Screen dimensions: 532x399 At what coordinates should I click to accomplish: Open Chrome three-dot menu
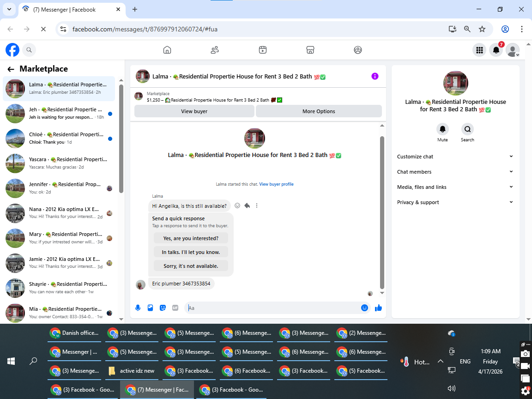tap(521, 29)
